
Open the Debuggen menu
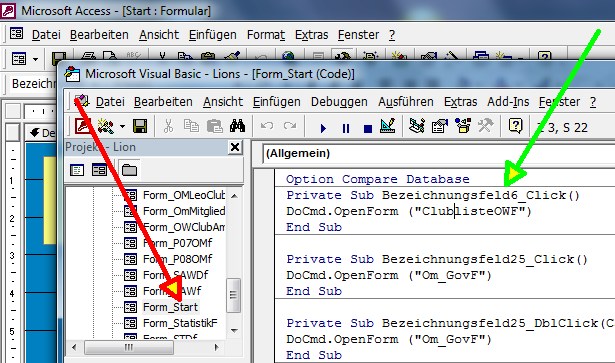(x=339, y=102)
